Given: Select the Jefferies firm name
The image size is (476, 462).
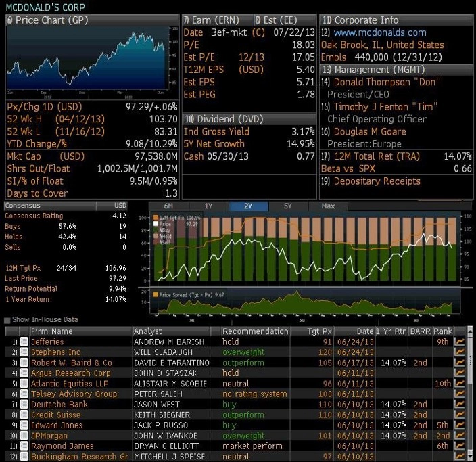Looking at the screenshot, I should click(47, 342).
